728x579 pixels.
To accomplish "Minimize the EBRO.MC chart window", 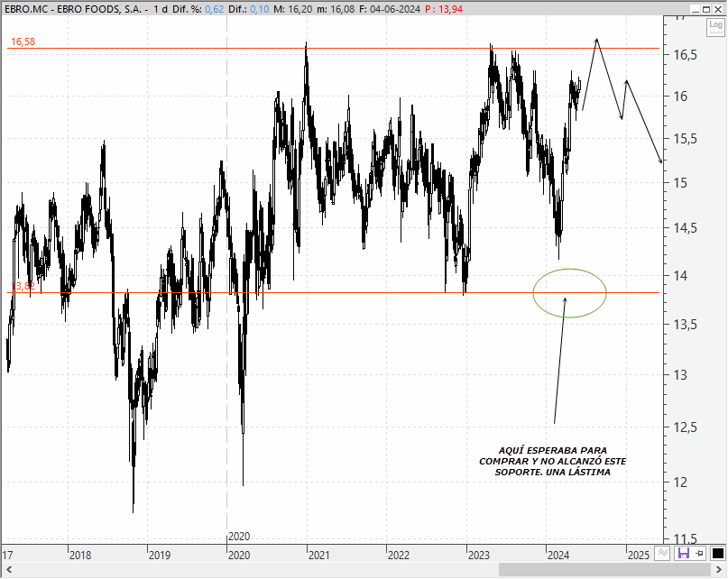I will point(696,9).
